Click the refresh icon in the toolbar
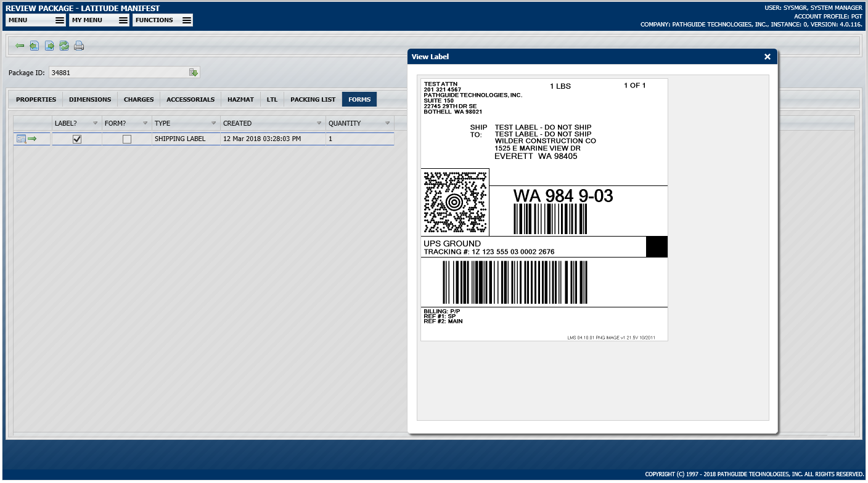Viewport: 868px width, 483px height. [63, 46]
